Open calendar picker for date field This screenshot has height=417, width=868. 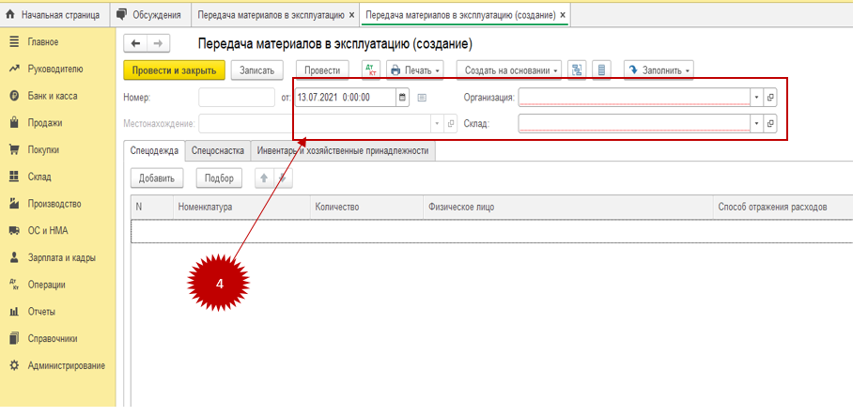402,98
